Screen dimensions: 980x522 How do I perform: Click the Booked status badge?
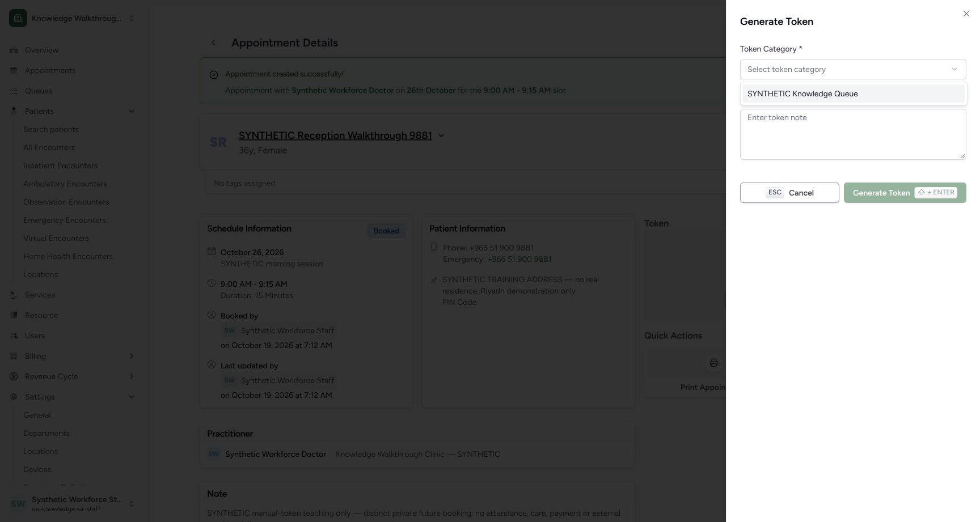[386, 231]
